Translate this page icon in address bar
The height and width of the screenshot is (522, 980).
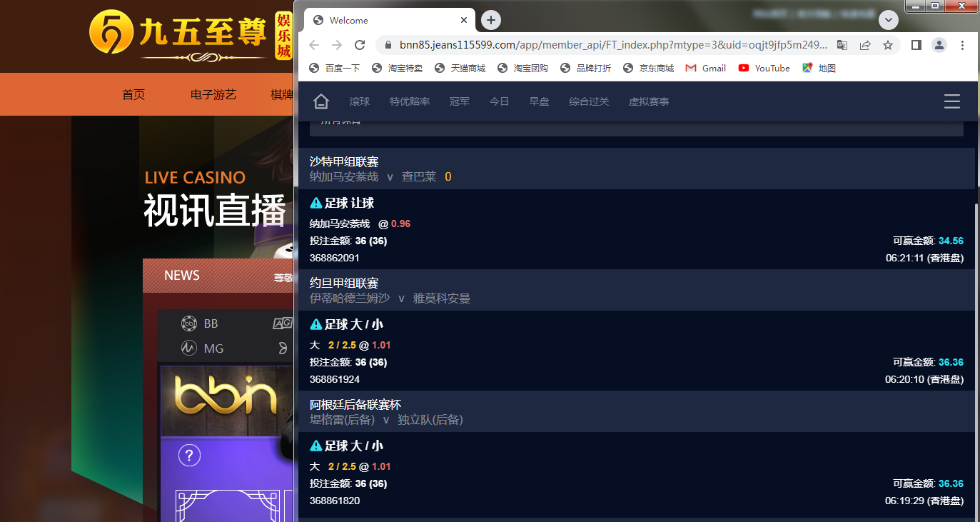pos(842,45)
